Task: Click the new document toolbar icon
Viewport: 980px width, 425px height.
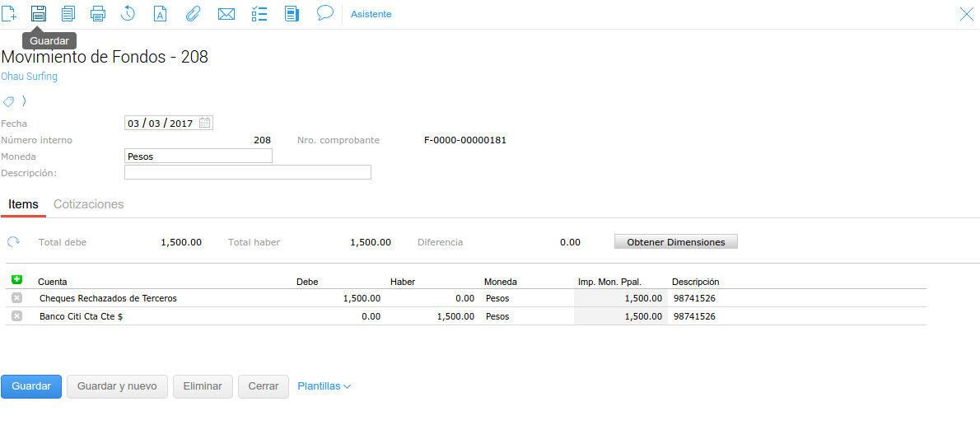Action: click(x=9, y=13)
